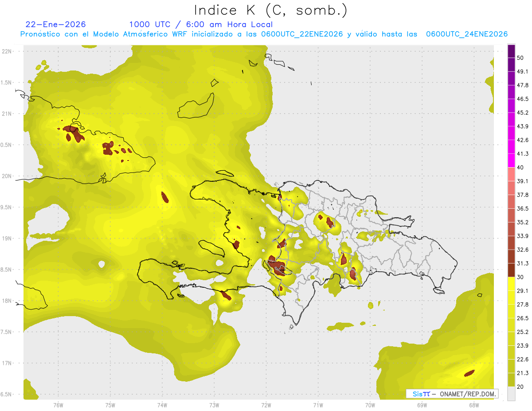
Task: Click legend value '33.9'
Action: click(x=522, y=236)
